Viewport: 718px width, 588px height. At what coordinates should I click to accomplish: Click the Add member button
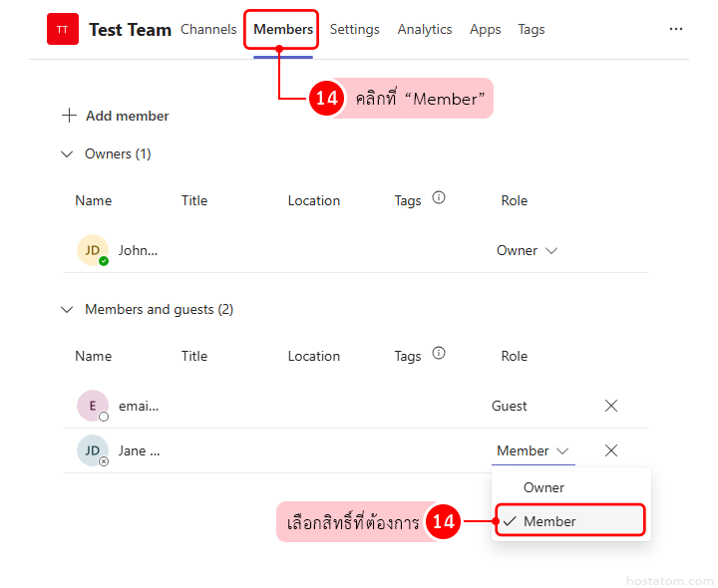116,116
